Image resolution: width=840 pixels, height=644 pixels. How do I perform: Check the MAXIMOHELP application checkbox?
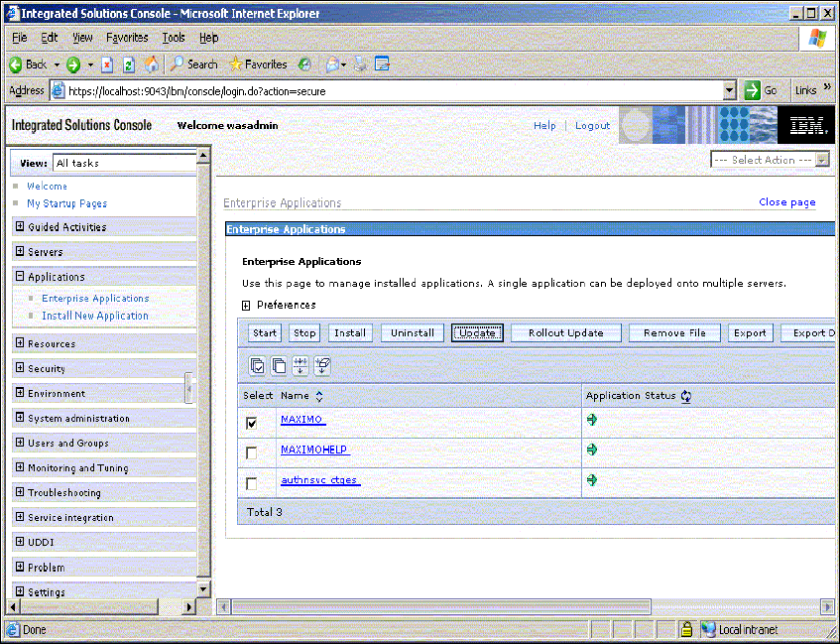(252, 452)
